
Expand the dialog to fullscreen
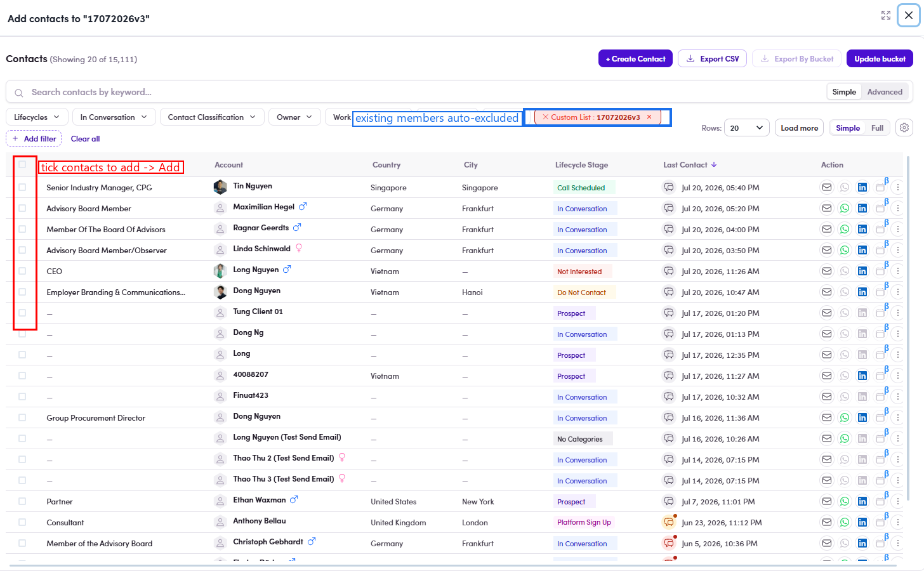pos(886,15)
